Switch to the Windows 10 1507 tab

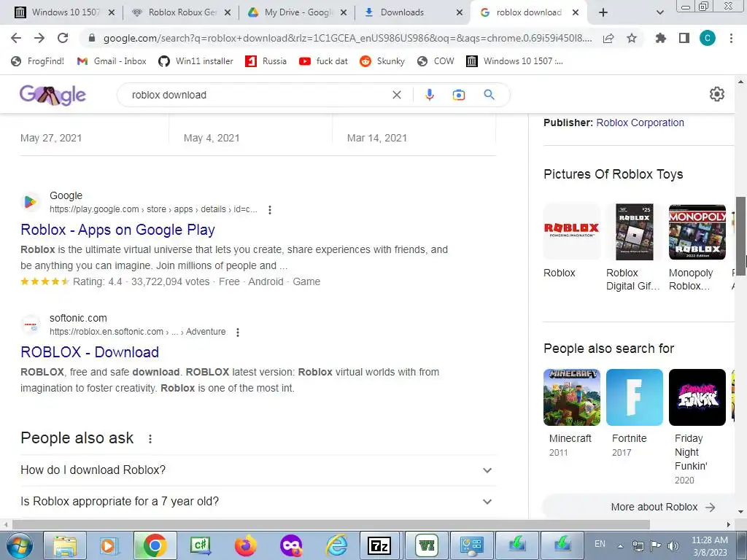point(65,12)
